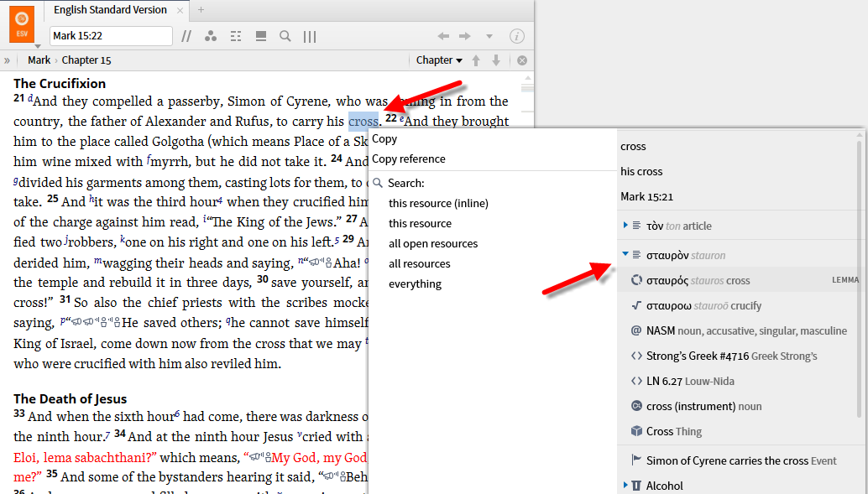Go back with the left arrow
Image resolution: width=868 pixels, height=494 pixels.
click(x=443, y=36)
